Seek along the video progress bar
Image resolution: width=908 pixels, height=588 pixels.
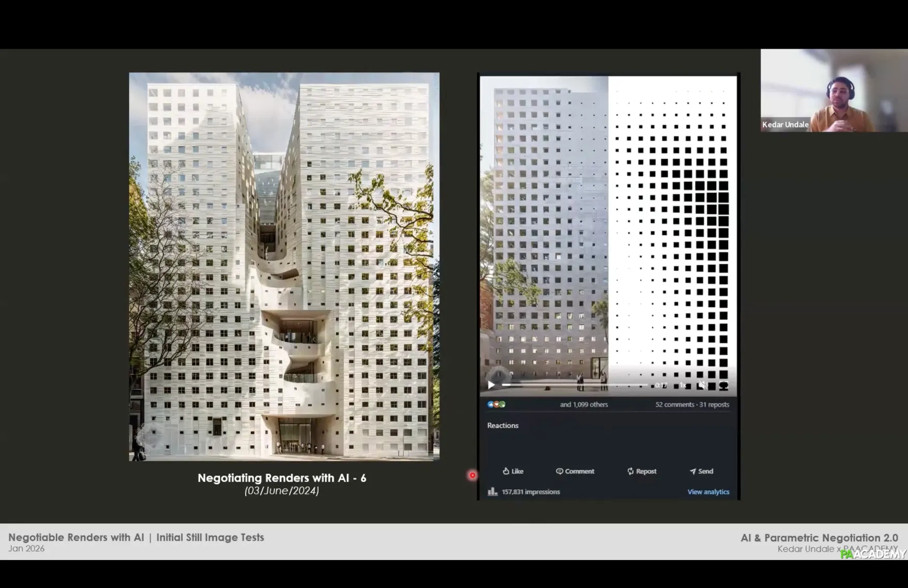coord(574,385)
